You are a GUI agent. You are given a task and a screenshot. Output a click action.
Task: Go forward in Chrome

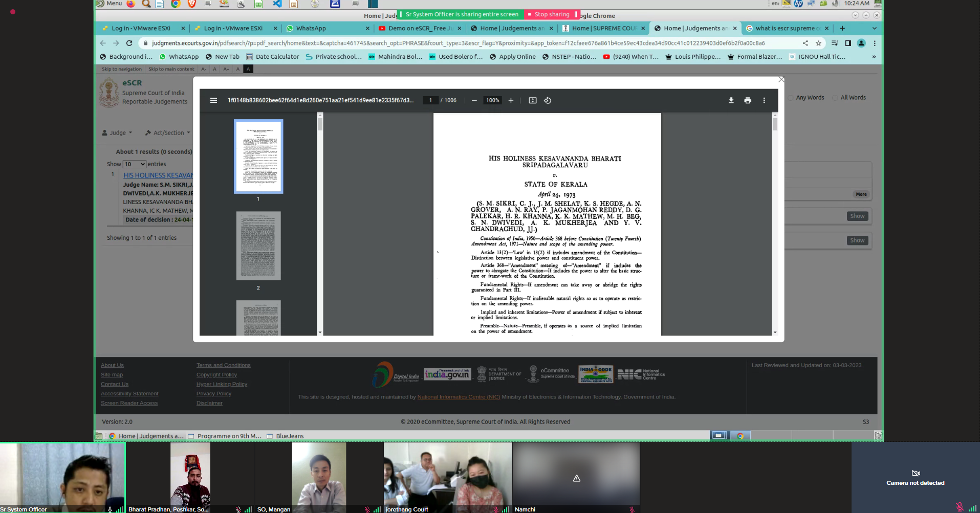coord(116,43)
